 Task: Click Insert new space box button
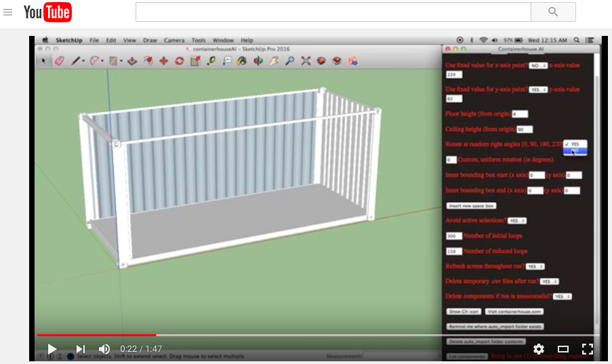point(471,206)
